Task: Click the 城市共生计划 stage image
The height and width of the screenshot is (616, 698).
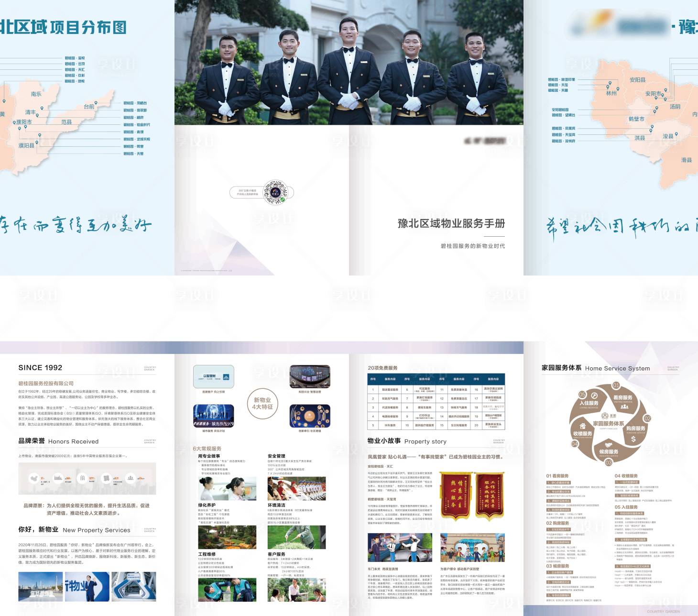Action: click(214, 416)
